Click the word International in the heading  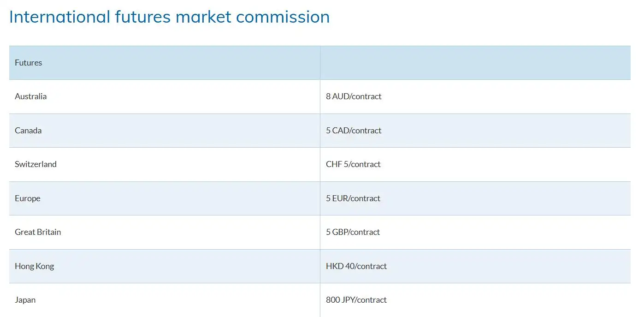tap(59, 17)
